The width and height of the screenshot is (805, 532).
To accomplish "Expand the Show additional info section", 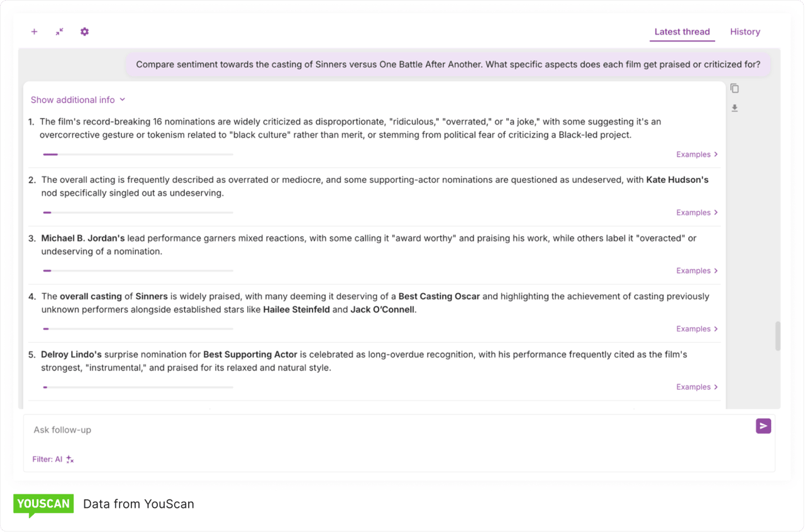I will [78, 100].
